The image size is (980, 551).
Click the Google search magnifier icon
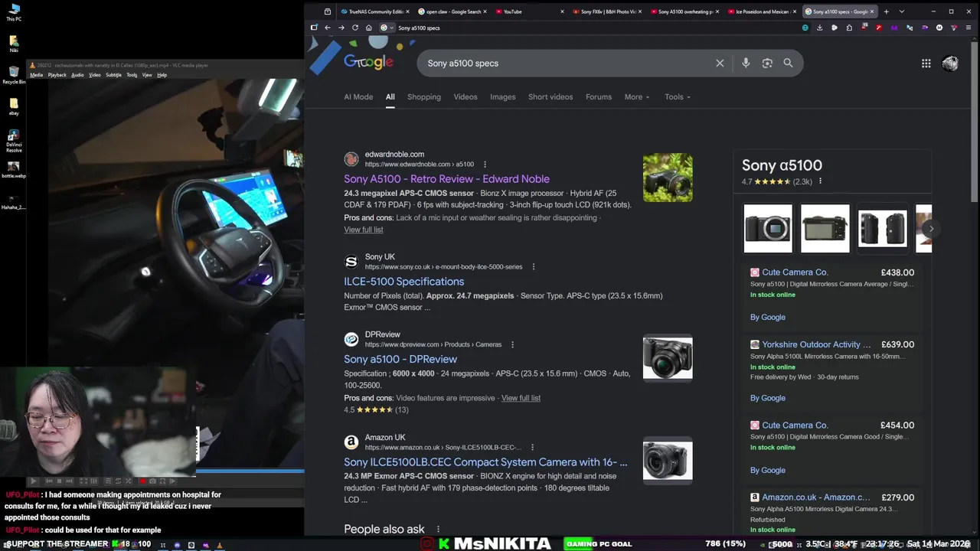tap(788, 63)
